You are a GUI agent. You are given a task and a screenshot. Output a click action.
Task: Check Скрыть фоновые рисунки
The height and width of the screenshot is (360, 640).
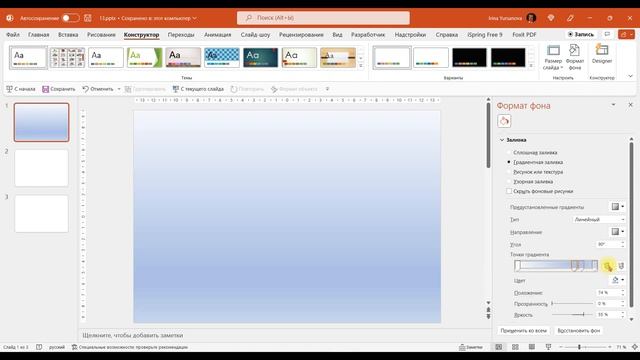pyautogui.click(x=509, y=191)
